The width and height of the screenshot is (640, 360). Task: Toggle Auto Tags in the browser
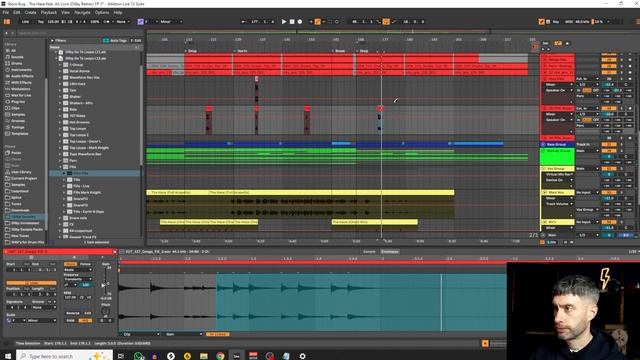(x=115, y=41)
